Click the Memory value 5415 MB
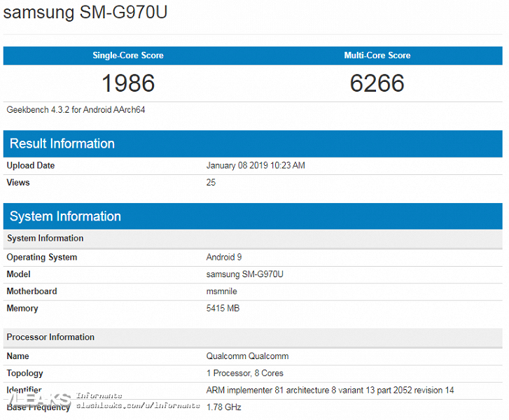509x420 pixels. 223,308
